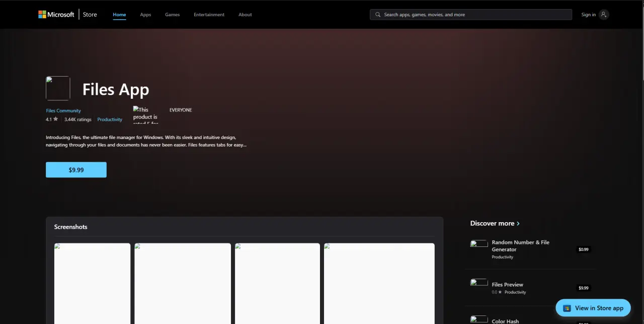
Task: Open the second screenshot thumbnail
Action: 183,283
